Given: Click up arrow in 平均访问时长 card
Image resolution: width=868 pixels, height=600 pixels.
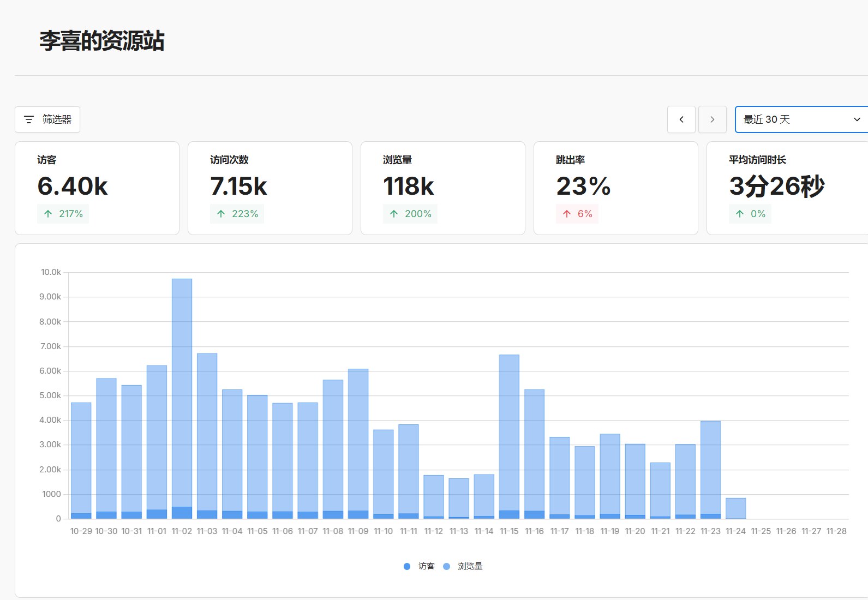Looking at the screenshot, I should [x=740, y=214].
